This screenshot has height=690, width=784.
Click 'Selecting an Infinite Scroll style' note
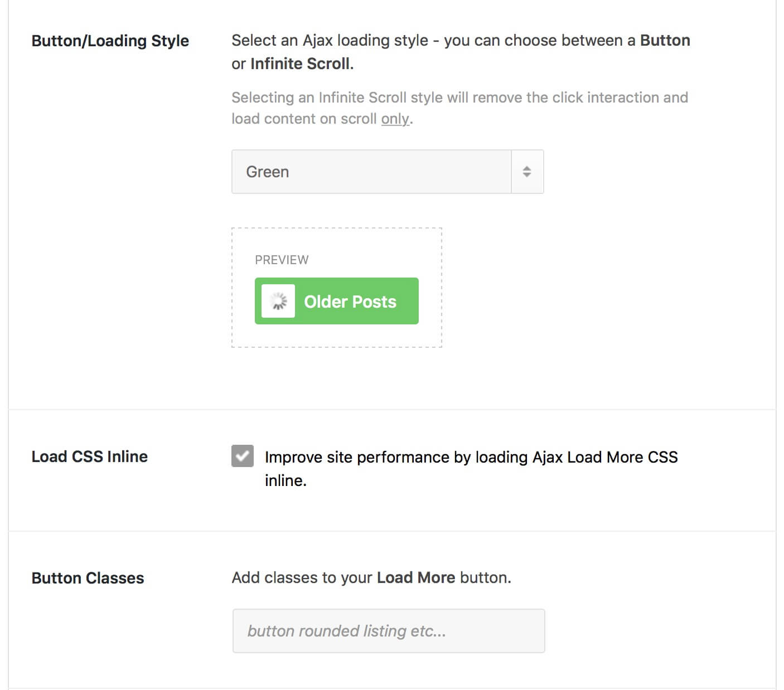[x=460, y=108]
